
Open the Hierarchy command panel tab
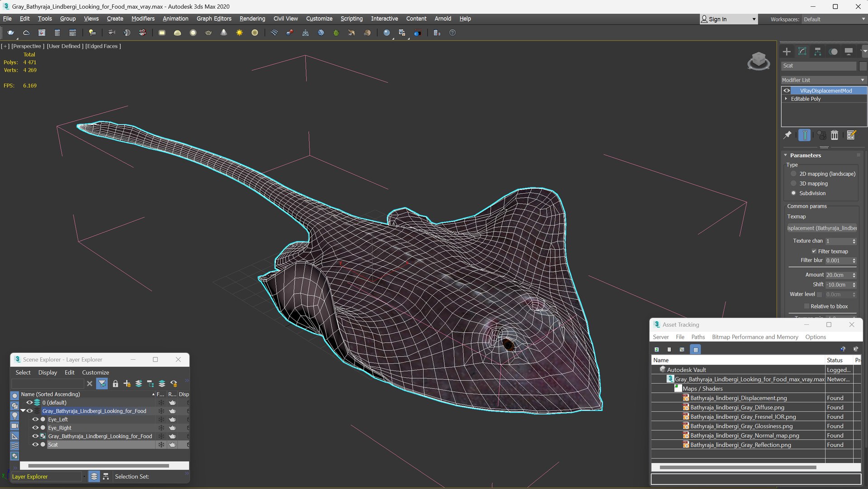click(x=817, y=52)
